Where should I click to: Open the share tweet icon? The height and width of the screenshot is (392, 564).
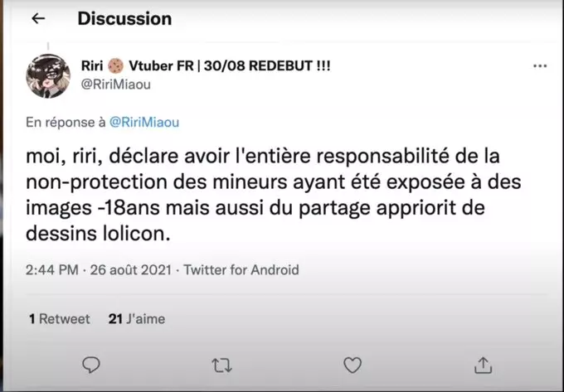tap(483, 365)
